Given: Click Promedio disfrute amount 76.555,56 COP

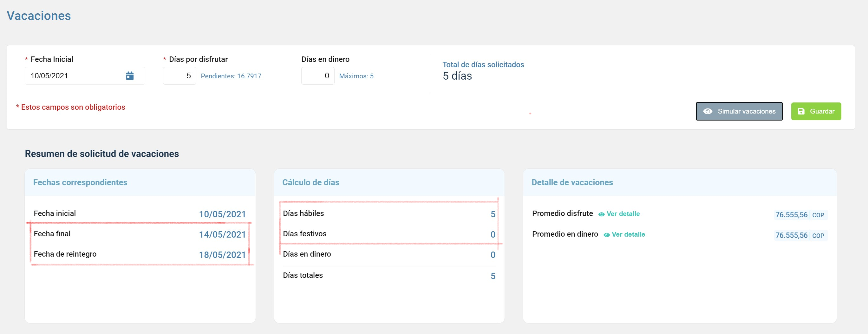Looking at the screenshot, I should (800, 215).
